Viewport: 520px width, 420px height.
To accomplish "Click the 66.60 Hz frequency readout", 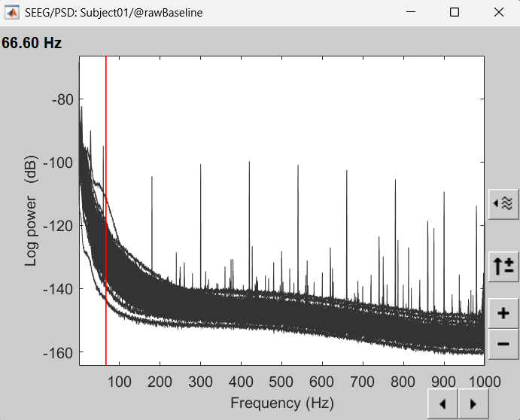I will pyautogui.click(x=32, y=43).
